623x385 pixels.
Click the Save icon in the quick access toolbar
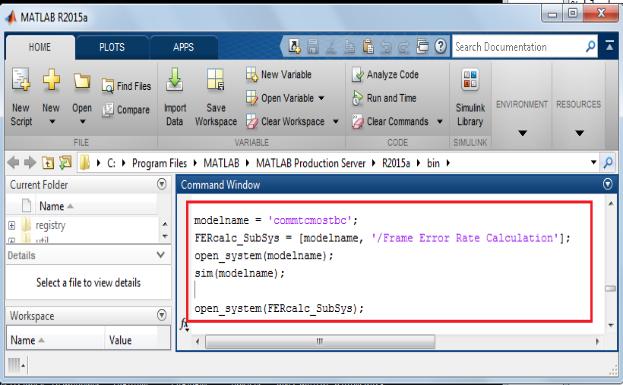click(312, 46)
